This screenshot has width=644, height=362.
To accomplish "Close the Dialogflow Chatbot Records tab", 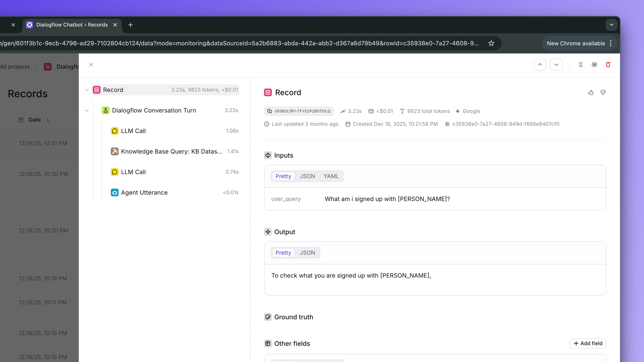I will coord(115,25).
